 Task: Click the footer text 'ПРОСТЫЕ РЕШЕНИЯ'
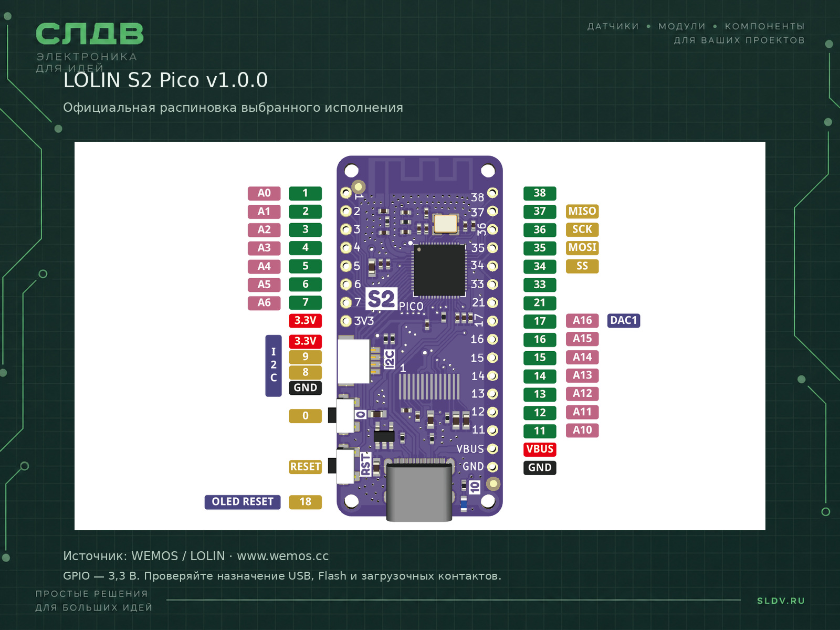pos(92,594)
